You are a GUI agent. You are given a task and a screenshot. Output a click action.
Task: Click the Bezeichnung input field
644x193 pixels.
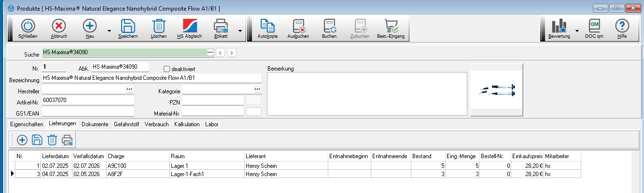pos(152,78)
